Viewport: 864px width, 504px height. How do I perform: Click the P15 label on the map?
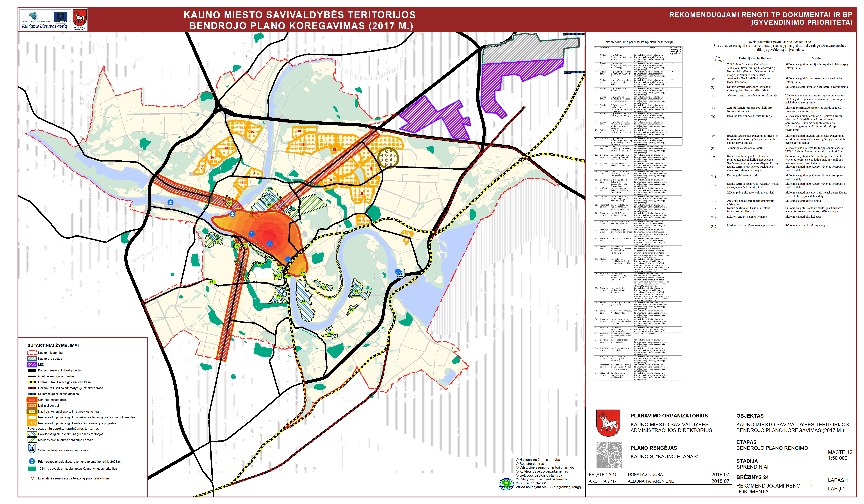tap(330, 334)
